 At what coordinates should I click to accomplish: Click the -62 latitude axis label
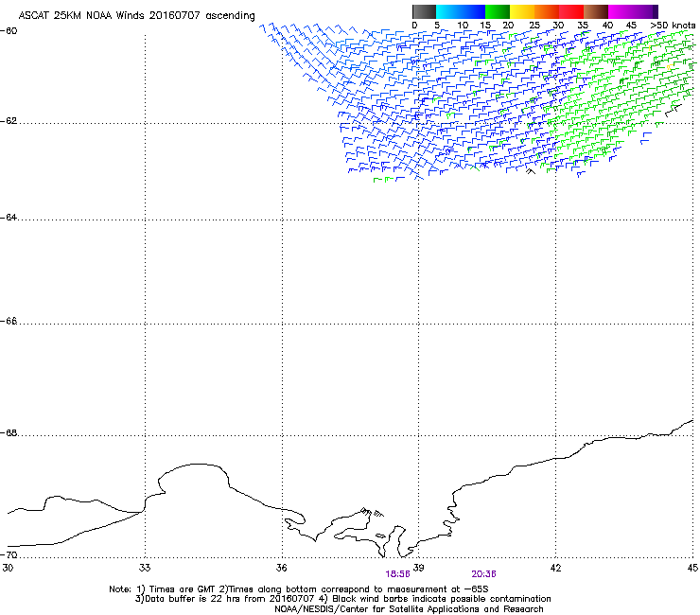[9, 121]
